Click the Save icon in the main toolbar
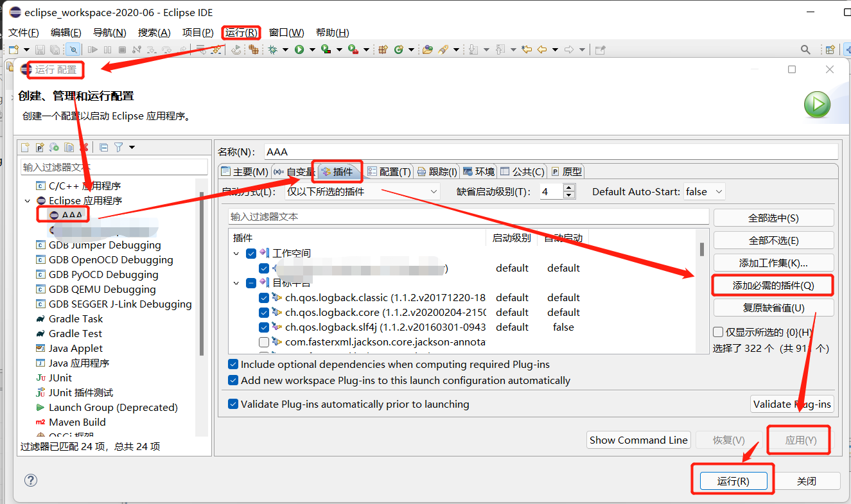 point(40,49)
